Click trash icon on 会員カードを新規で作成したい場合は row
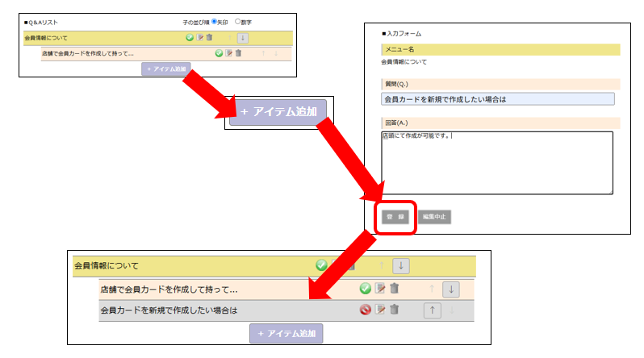 pyautogui.click(x=394, y=310)
